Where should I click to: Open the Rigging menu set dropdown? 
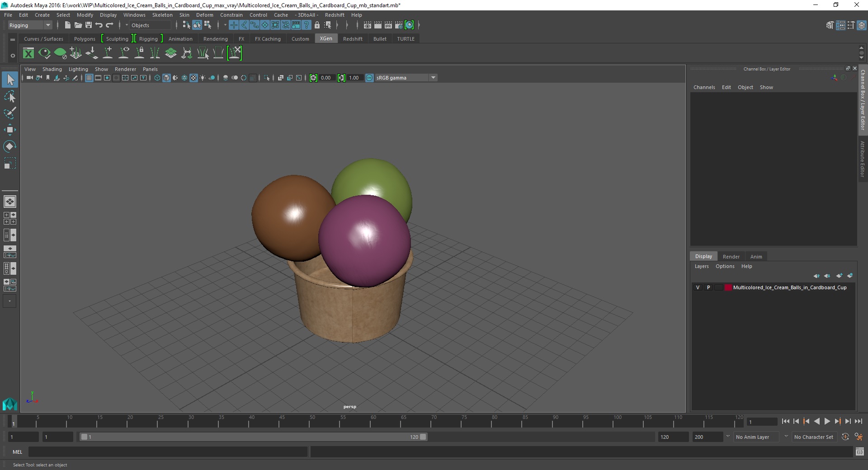pyautogui.click(x=30, y=25)
